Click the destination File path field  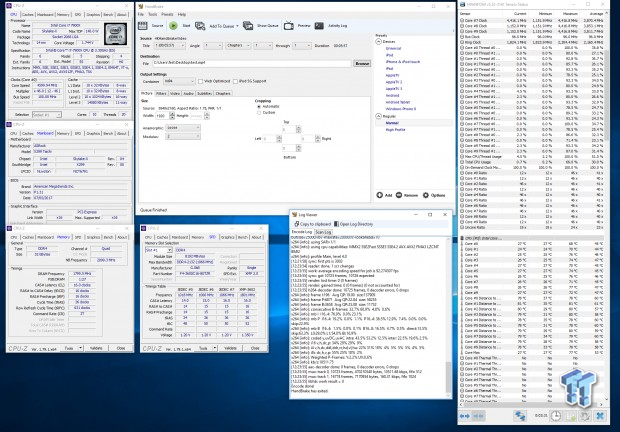[251, 63]
